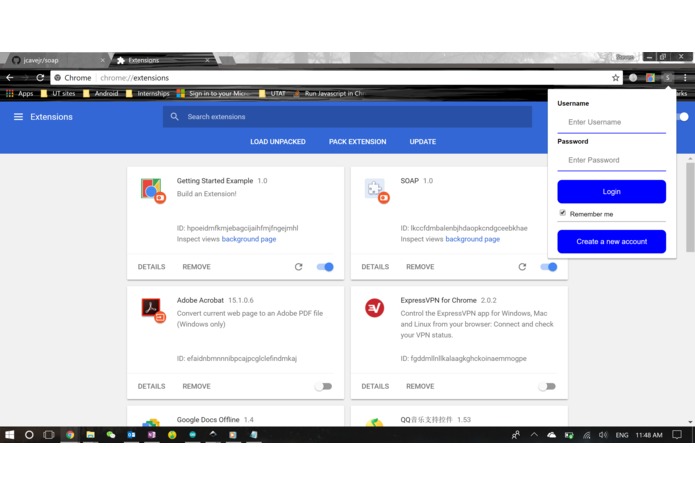Open OneNote from the taskbar
Viewport: 695px width, 494px height.
pyautogui.click(x=152, y=435)
